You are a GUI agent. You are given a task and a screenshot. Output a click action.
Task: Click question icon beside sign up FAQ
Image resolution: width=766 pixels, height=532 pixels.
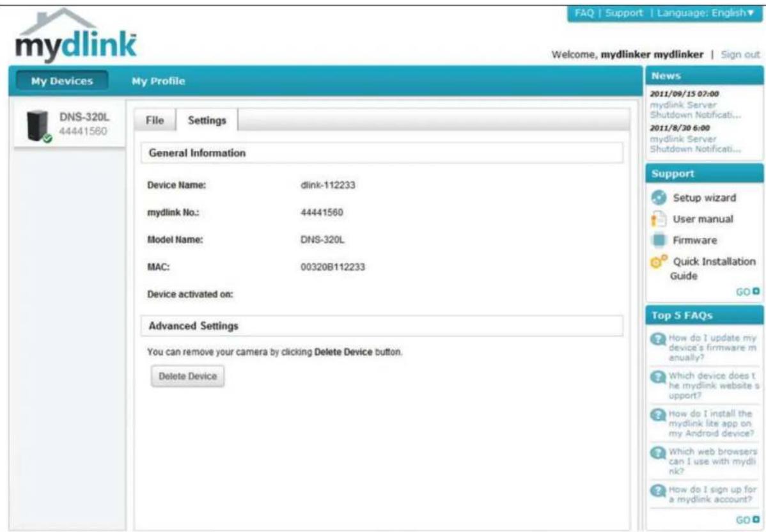click(x=658, y=490)
